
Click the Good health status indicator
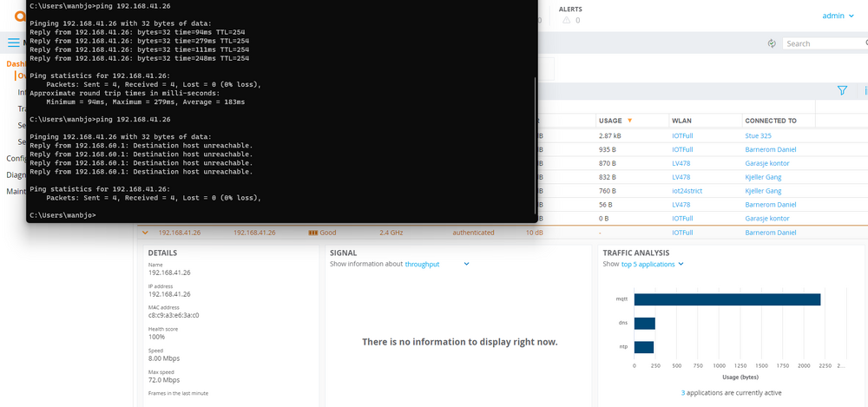pos(322,233)
